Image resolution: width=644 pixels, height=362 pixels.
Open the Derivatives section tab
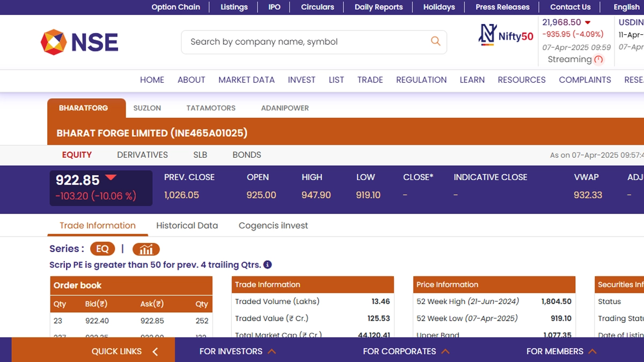point(142,154)
